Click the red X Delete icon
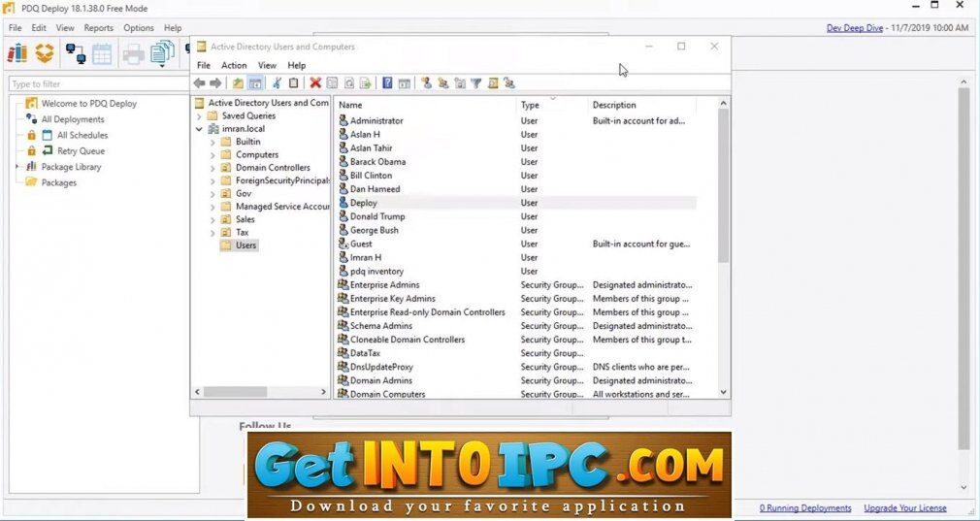980x521 pixels. [315, 83]
